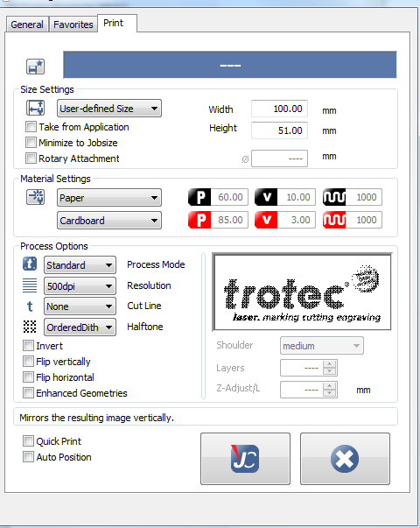
Task: Click the Height input field
Action: 279,130
